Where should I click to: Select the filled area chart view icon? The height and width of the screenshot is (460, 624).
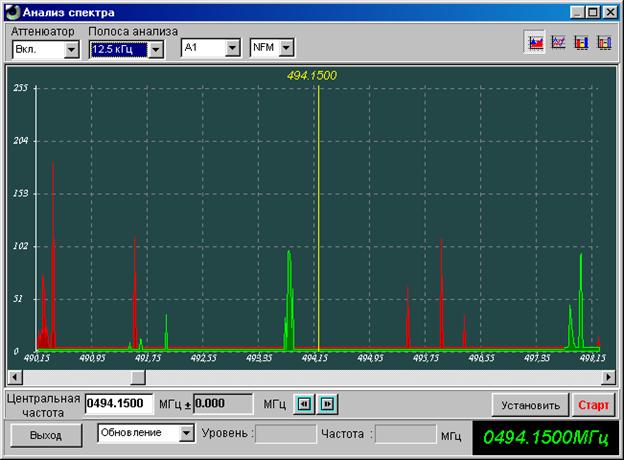coord(535,42)
